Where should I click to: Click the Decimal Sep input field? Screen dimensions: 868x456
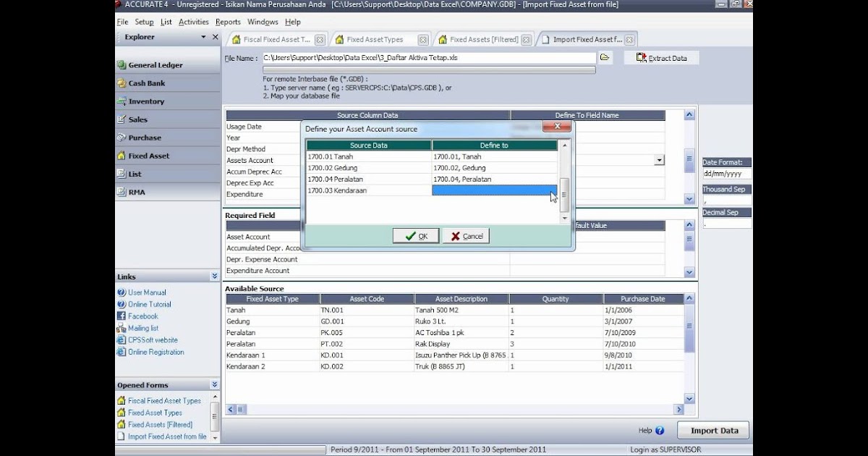(727, 223)
